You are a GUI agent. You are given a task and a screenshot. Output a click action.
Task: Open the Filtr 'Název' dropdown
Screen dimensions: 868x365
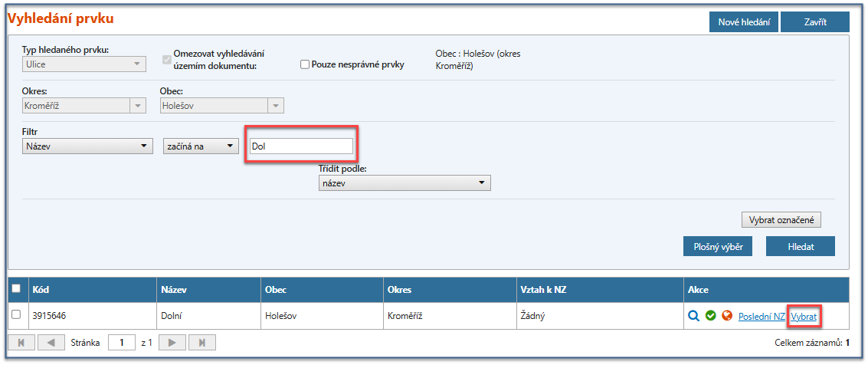pyautogui.click(x=87, y=146)
